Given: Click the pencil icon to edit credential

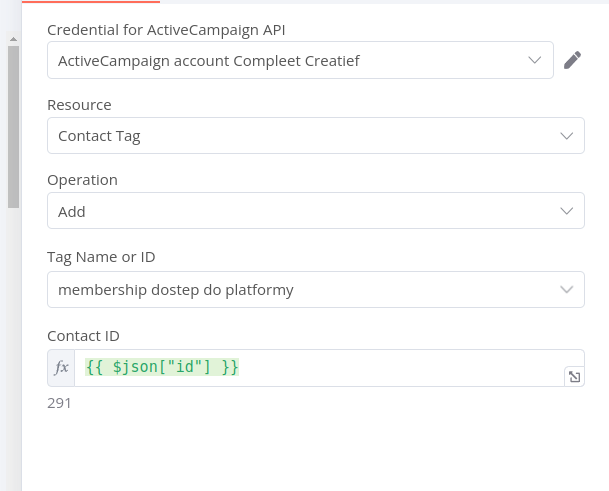Looking at the screenshot, I should tap(572, 60).
